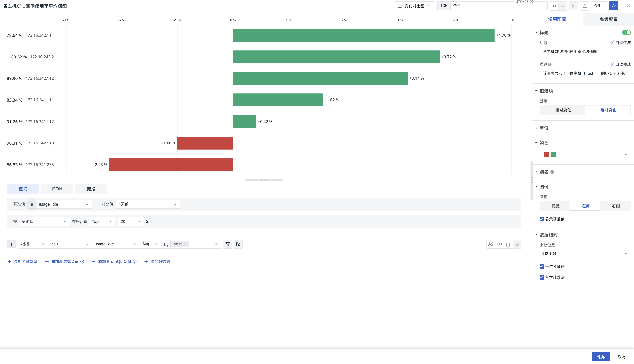The height and width of the screenshot is (364, 634).
Task: Delete query a using trash icon
Action: [x=517, y=244]
